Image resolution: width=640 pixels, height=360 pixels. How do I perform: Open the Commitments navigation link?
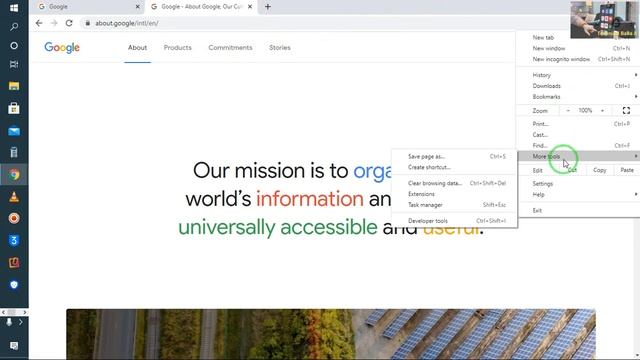tap(230, 48)
